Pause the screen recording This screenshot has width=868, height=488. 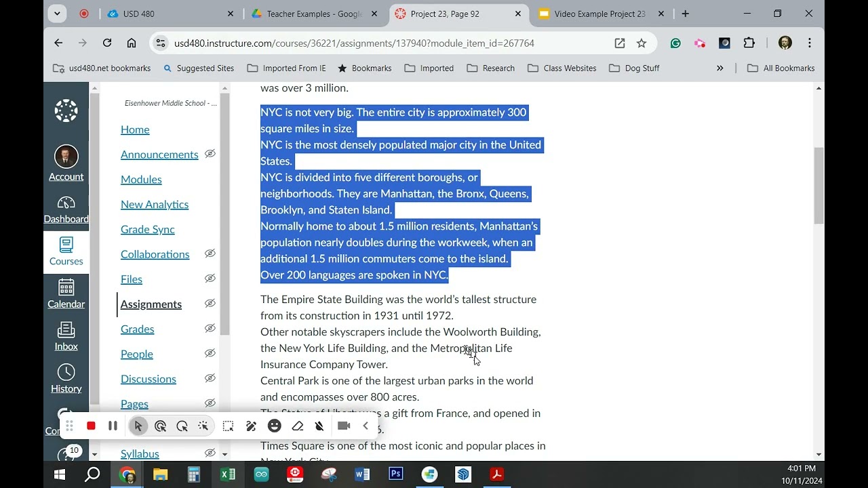tap(113, 426)
